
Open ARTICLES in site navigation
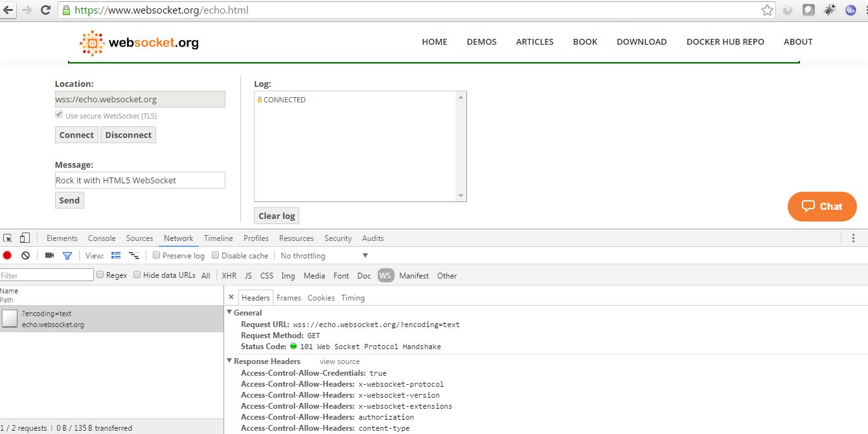(x=535, y=41)
